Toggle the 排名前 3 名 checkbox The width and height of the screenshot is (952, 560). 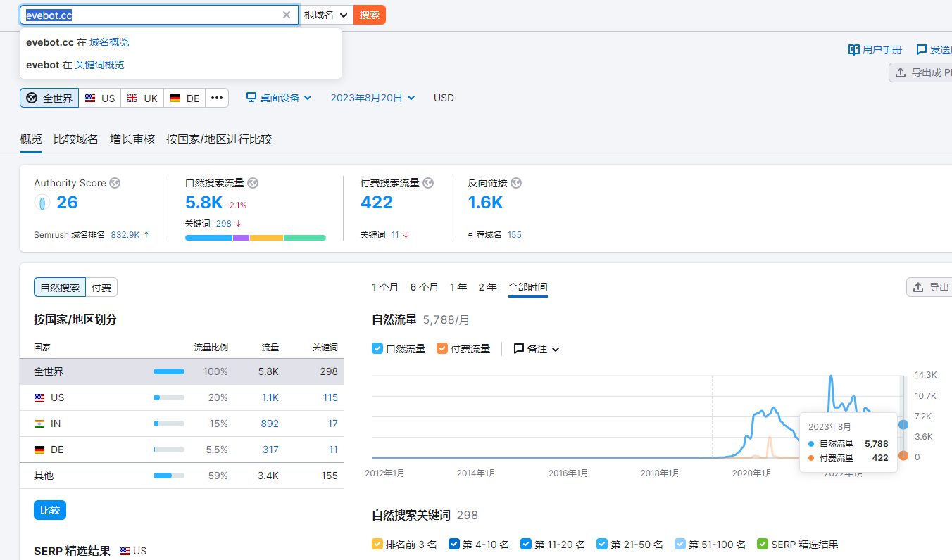pos(377,544)
